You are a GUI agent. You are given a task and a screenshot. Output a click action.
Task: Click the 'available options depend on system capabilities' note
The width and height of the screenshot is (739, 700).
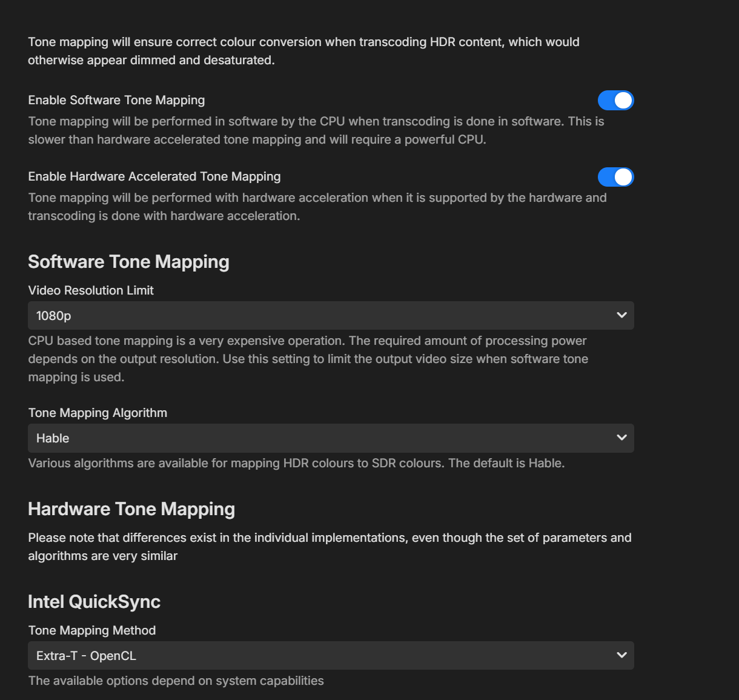[x=176, y=681]
